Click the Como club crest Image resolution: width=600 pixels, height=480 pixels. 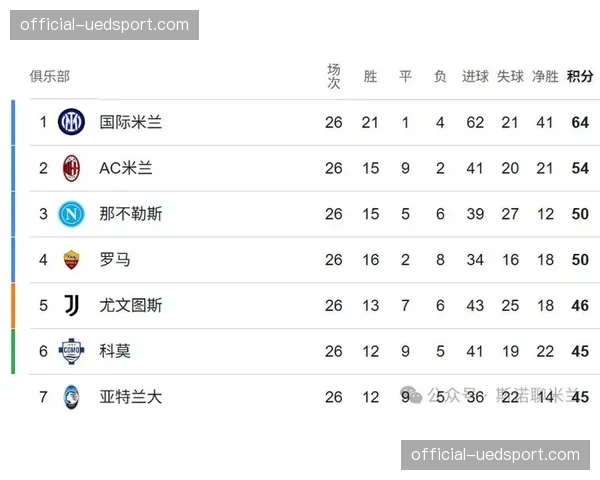pos(72,351)
